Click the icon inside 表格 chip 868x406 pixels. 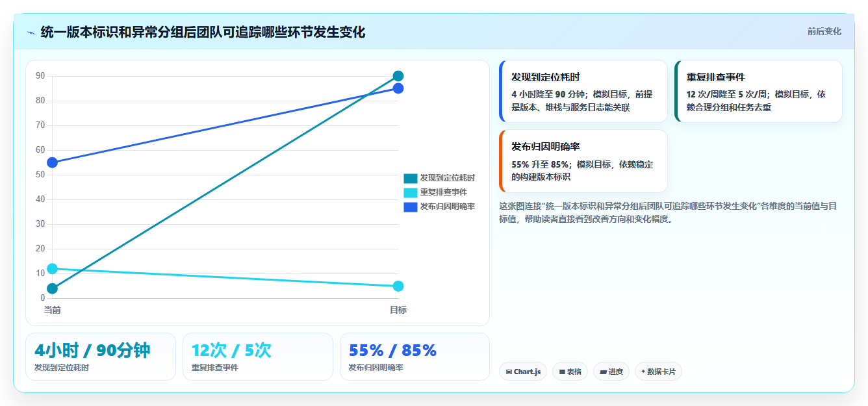562,372
